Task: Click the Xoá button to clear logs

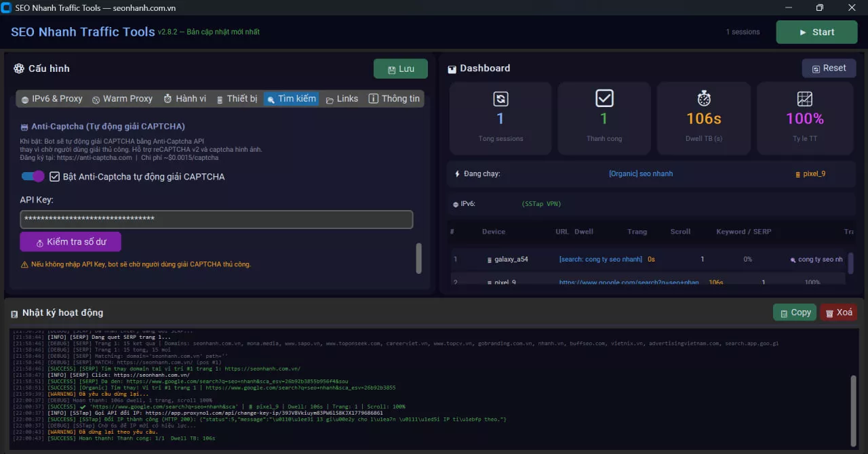Action: pyautogui.click(x=839, y=312)
